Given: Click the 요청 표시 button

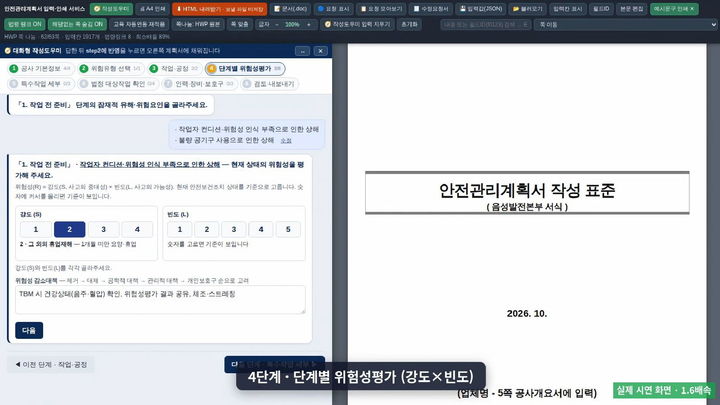Looking at the screenshot, I should point(333,9).
